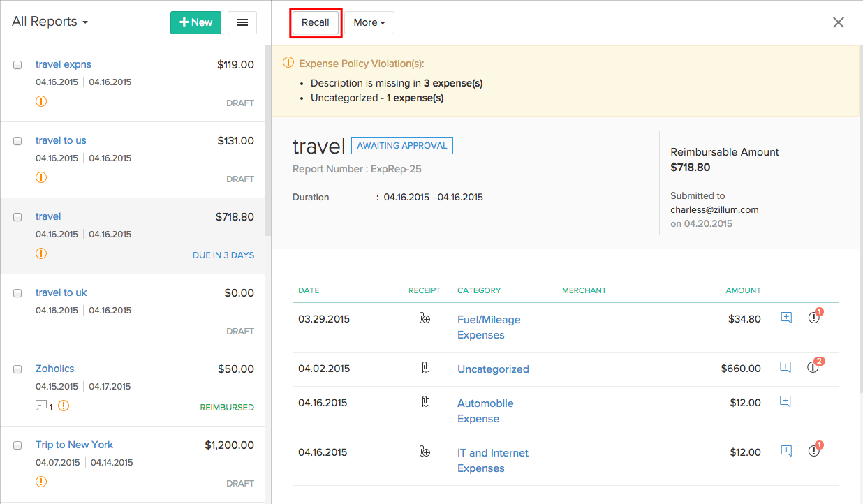
Task: Click the violation alert icon on $660.00 row
Action: 813,367
